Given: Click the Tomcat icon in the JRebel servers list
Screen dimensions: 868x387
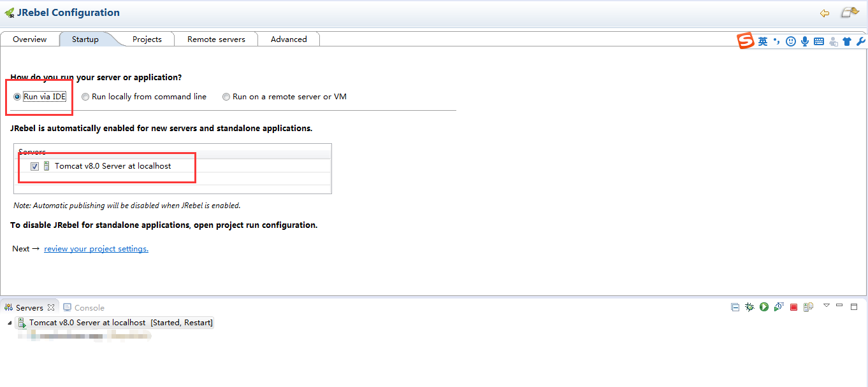Looking at the screenshot, I should [x=47, y=166].
